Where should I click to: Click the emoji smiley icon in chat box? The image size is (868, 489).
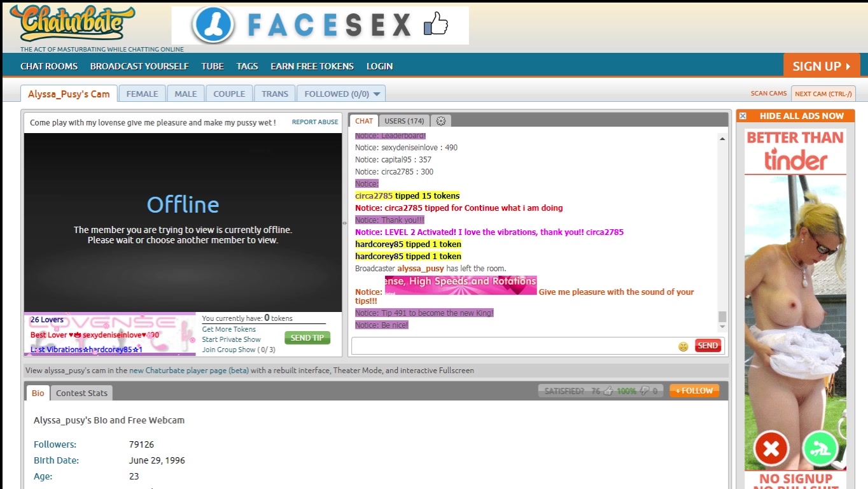tap(683, 346)
